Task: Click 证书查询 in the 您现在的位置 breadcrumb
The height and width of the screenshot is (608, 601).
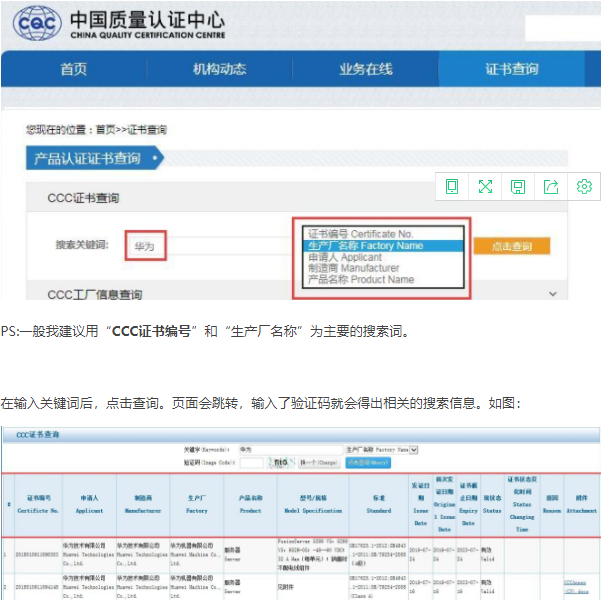Action: [x=147, y=130]
